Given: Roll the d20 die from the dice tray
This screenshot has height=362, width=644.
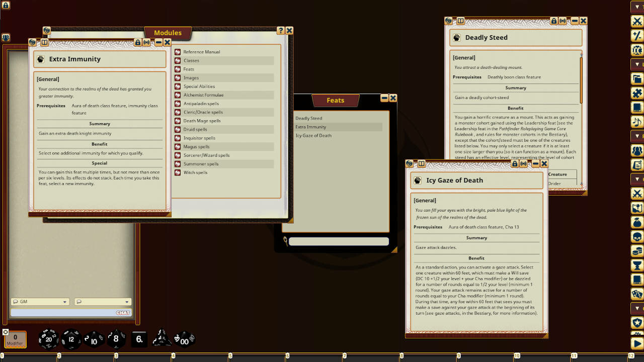Looking at the screenshot, I should (x=48, y=339).
